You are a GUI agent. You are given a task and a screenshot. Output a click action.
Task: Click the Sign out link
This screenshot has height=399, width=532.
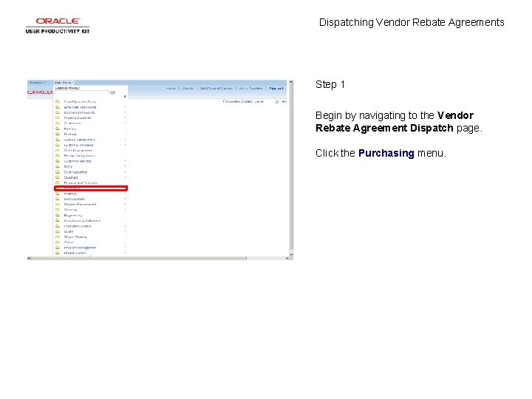(x=276, y=88)
